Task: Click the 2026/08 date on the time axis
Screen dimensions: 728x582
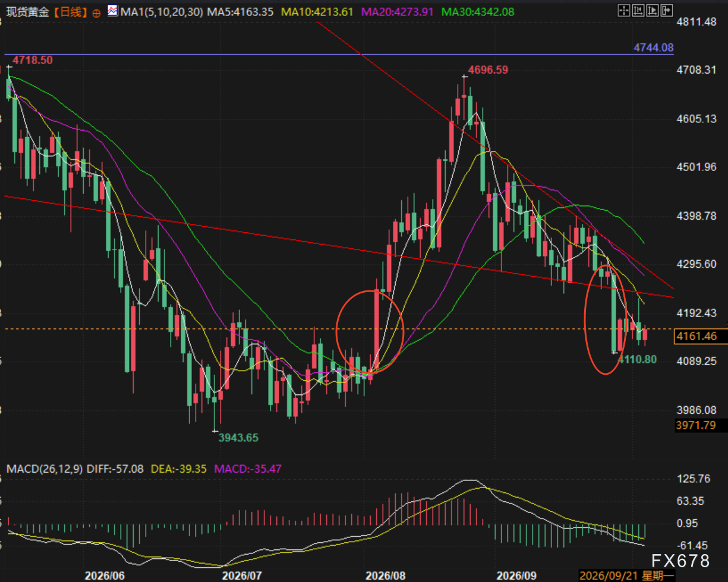Action: 385,576
